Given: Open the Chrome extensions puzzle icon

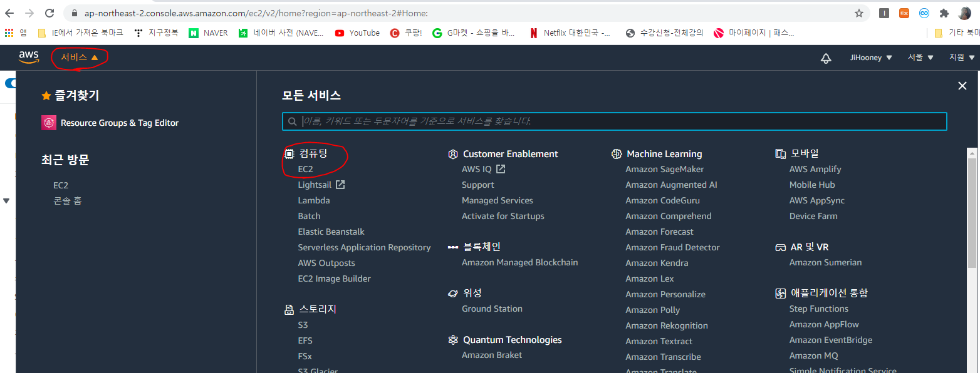Looking at the screenshot, I should (944, 13).
